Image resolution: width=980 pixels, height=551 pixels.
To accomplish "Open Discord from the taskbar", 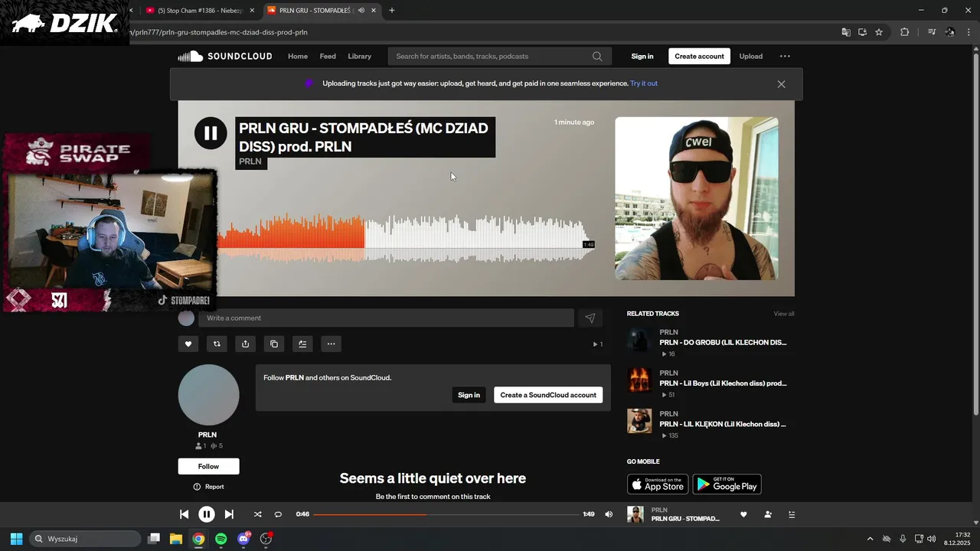I will (243, 539).
